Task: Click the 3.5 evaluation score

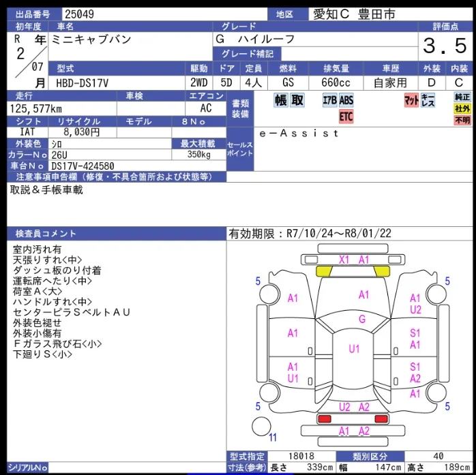Action: pyautogui.click(x=445, y=46)
